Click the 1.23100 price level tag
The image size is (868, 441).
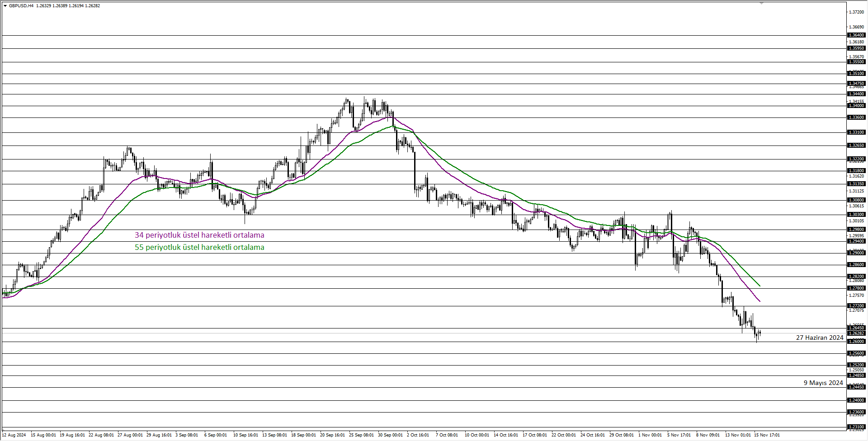tap(856, 427)
